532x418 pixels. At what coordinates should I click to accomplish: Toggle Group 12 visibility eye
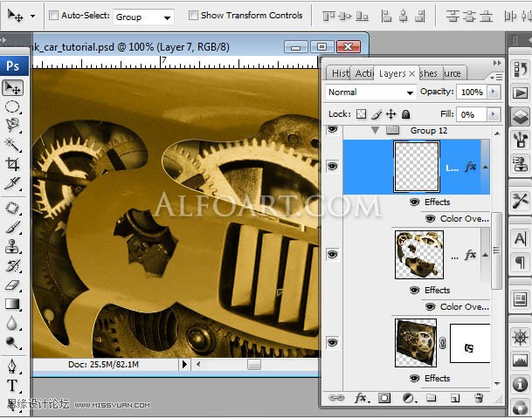(332, 129)
